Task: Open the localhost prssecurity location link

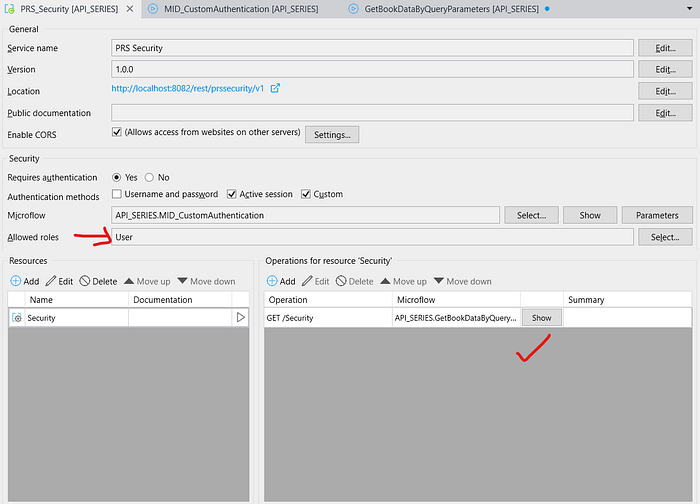Action: point(190,89)
